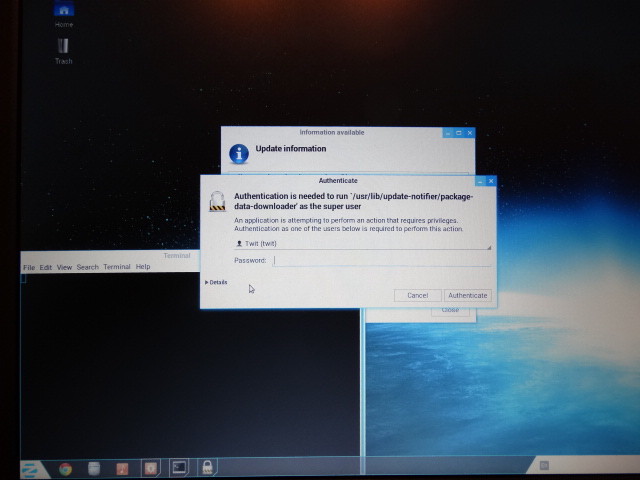
Task: Open the Edit menu in Terminal
Action: (x=46, y=267)
